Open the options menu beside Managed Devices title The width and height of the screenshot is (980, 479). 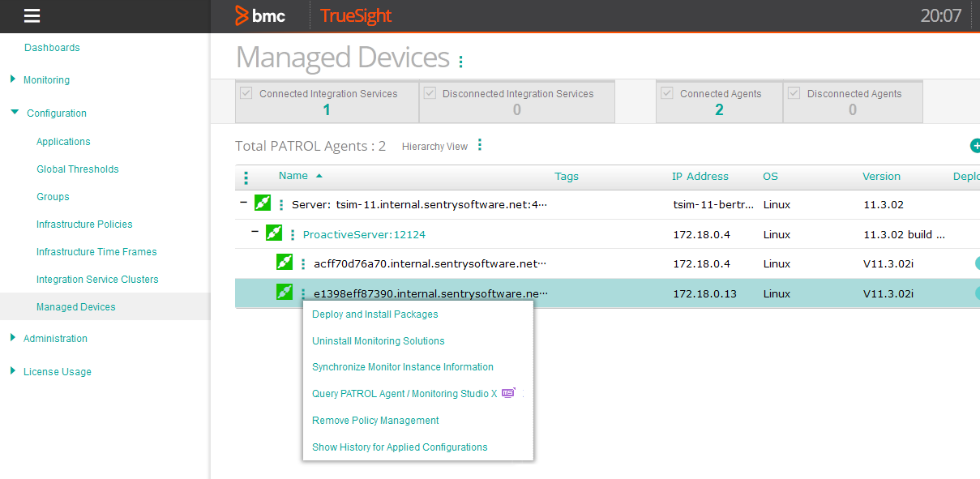[x=460, y=61]
